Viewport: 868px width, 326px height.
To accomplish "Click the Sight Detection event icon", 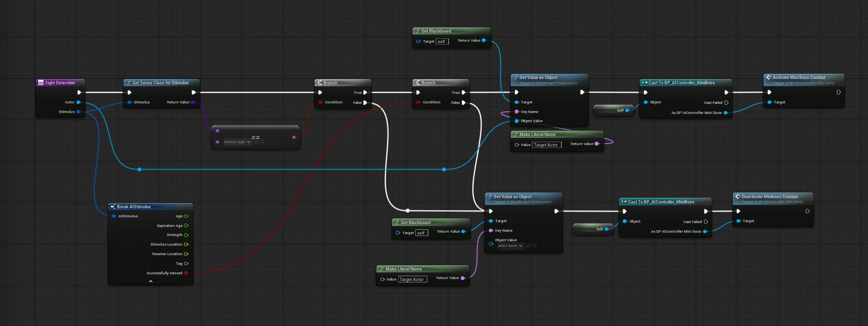I will pyautogui.click(x=41, y=83).
